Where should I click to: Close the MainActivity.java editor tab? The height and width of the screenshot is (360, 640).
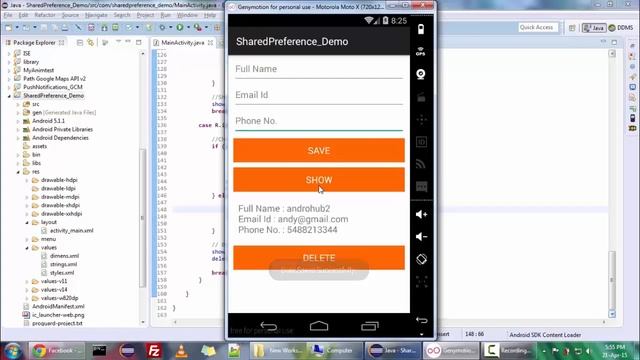tap(211, 42)
